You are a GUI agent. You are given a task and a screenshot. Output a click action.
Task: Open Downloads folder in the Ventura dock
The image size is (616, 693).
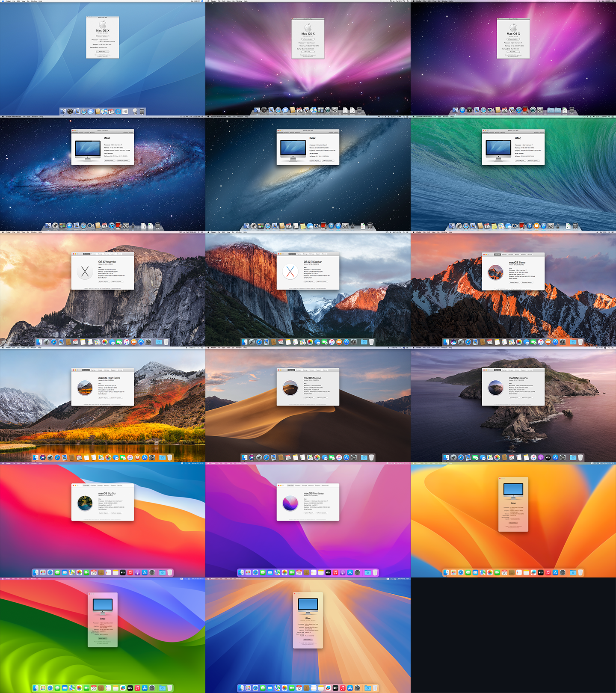(x=573, y=572)
